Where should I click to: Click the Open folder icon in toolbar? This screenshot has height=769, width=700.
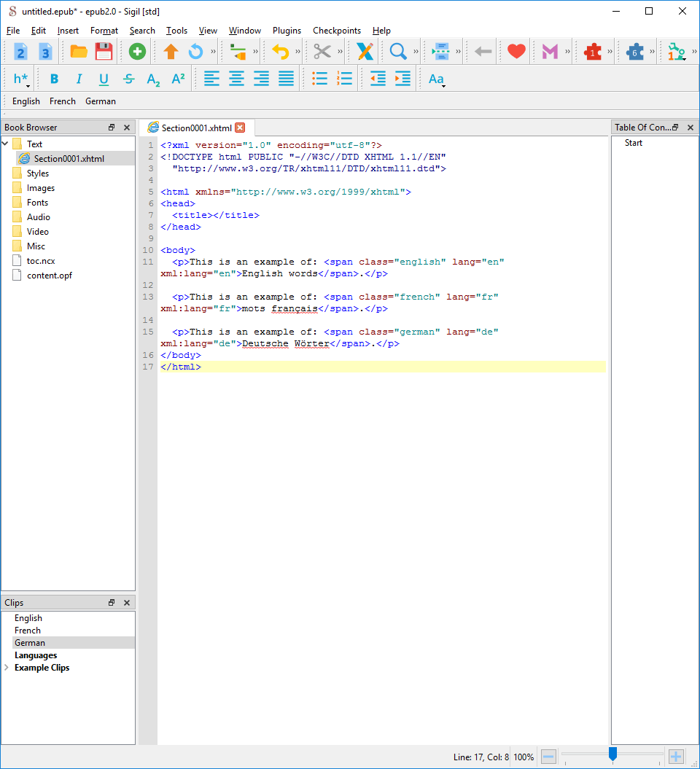[79, 52]
